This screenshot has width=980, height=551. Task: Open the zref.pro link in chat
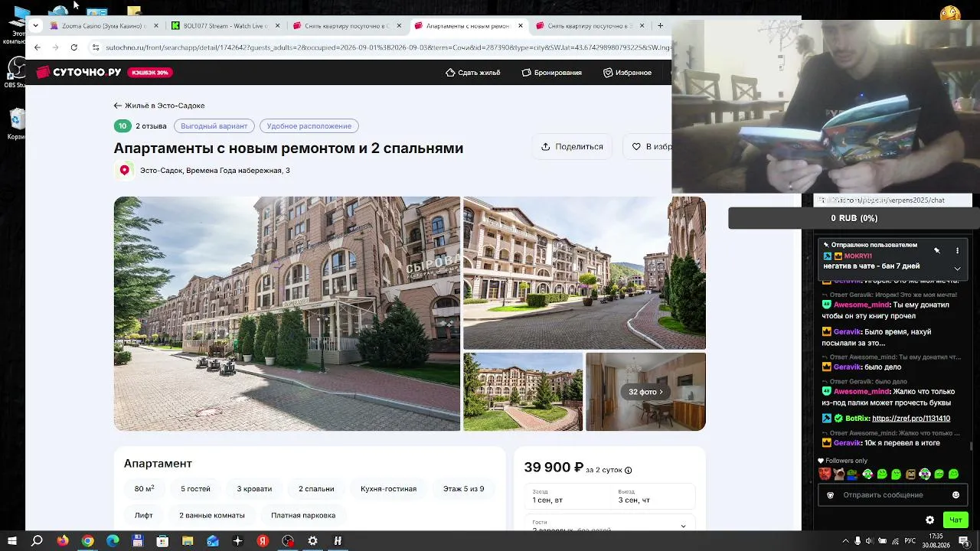point(911,419)
